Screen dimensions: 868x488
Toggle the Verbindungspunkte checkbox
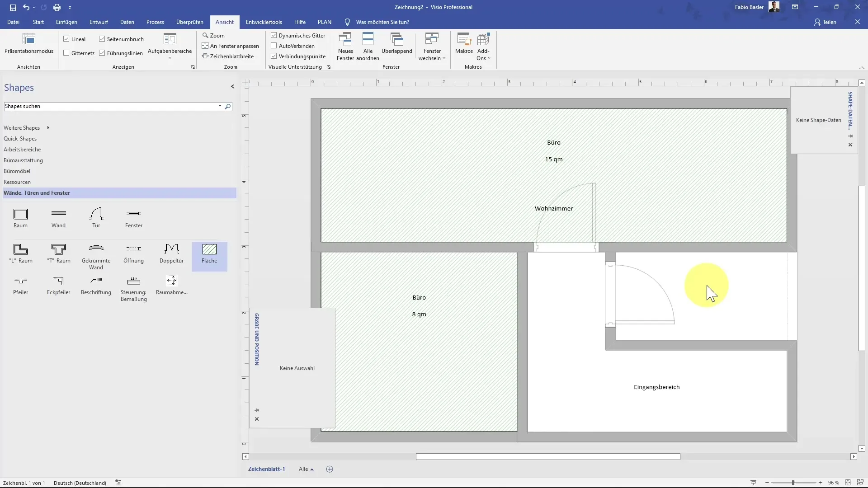[274, 56]
